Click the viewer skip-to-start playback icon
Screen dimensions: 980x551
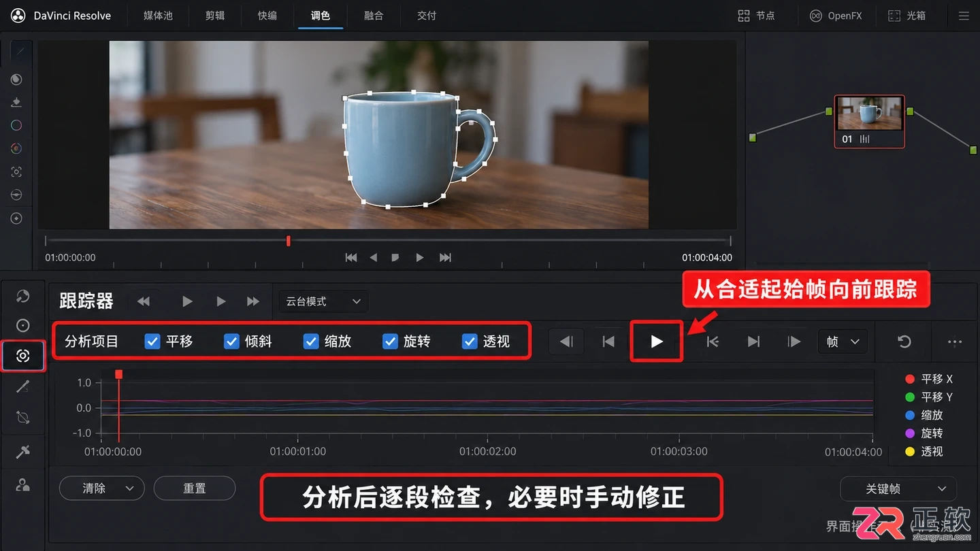tap(351, 257)
